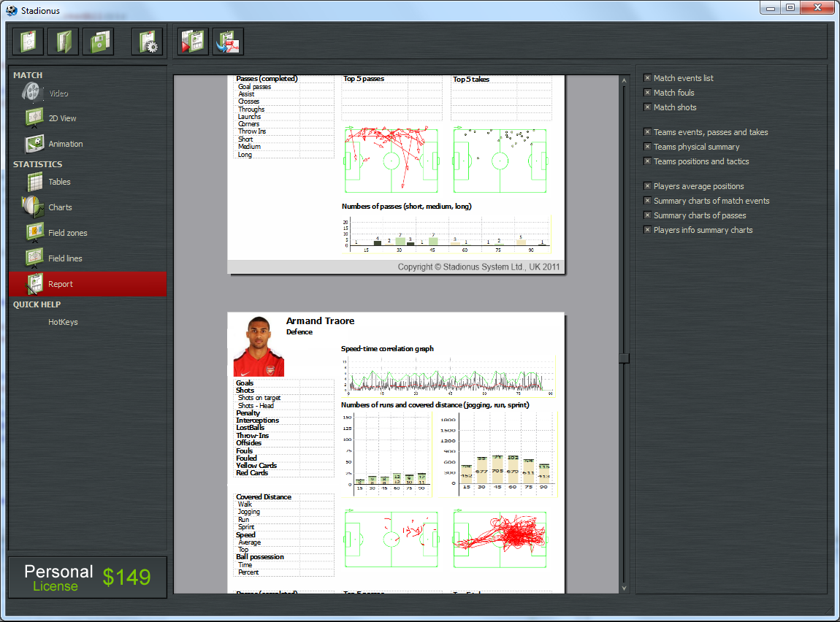
Task: Click the Ball possession stat label
Action: (x=260, y=557)
